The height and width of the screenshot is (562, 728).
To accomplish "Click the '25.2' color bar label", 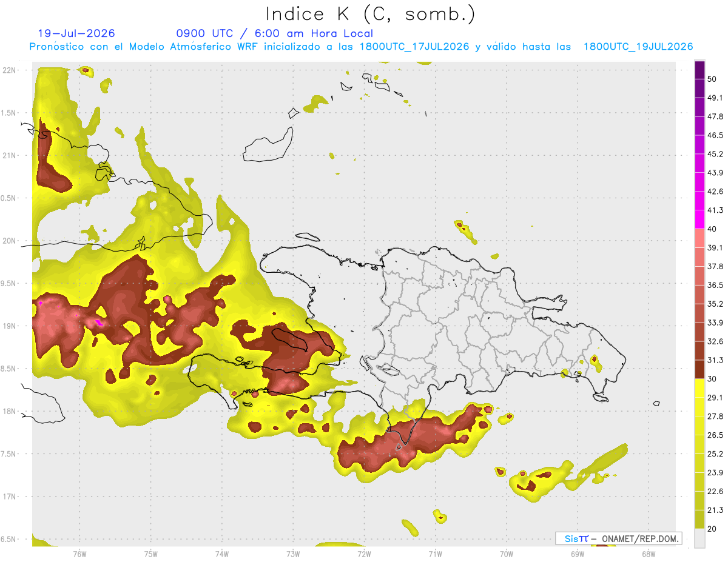I will coord(715,453).
